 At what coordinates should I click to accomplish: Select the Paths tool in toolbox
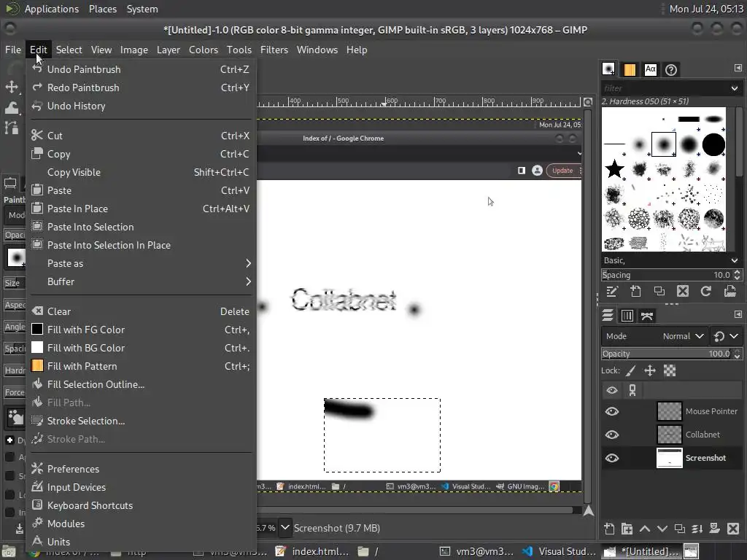pyautogui.click(x=12, y=128)
